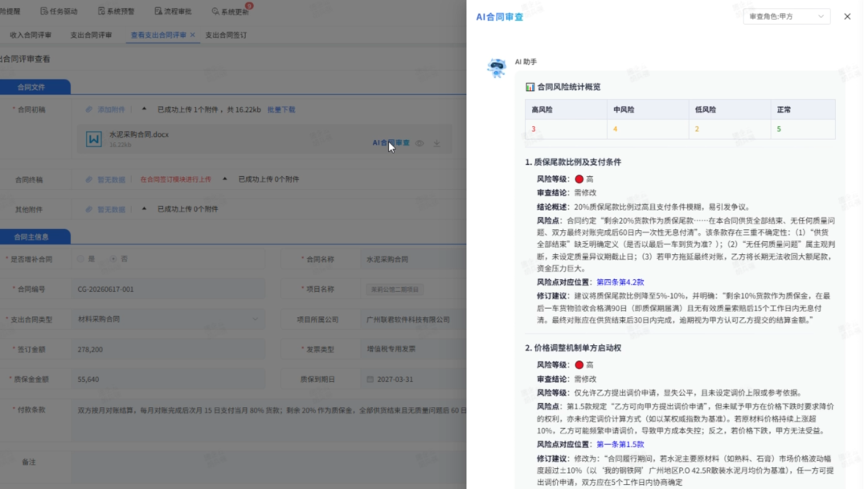The height and width of the screenshot is (489, 868).
Task: Open the 流程审批 menu
Action: tap(174, 11)
